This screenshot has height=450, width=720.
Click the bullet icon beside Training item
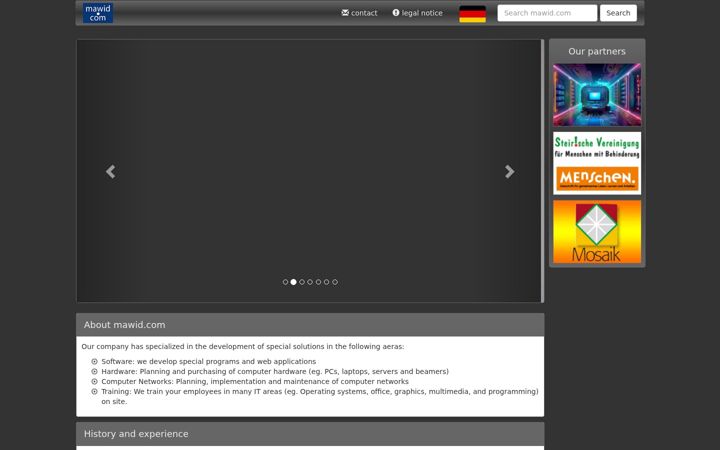click(94, 392)
